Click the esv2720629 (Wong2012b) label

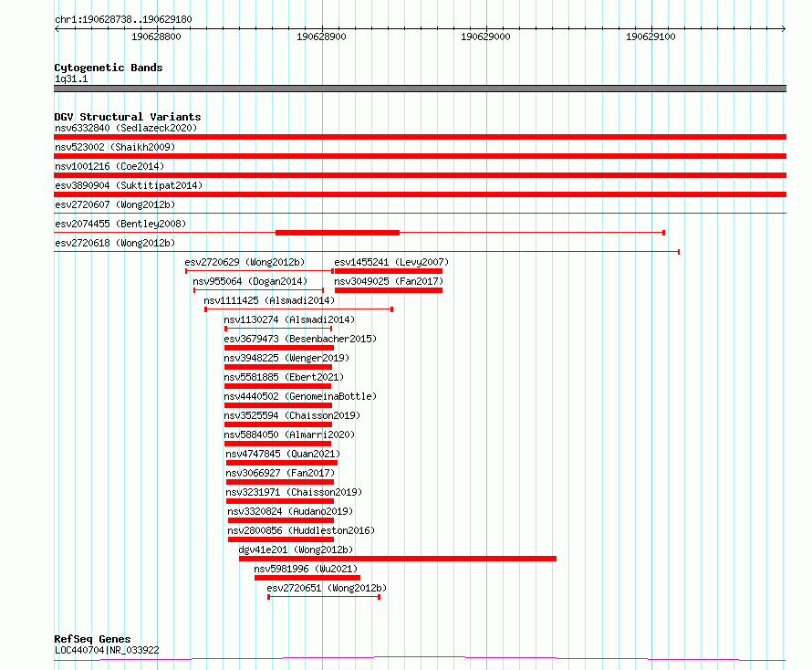pyautogui.click(x=245, y=262)
